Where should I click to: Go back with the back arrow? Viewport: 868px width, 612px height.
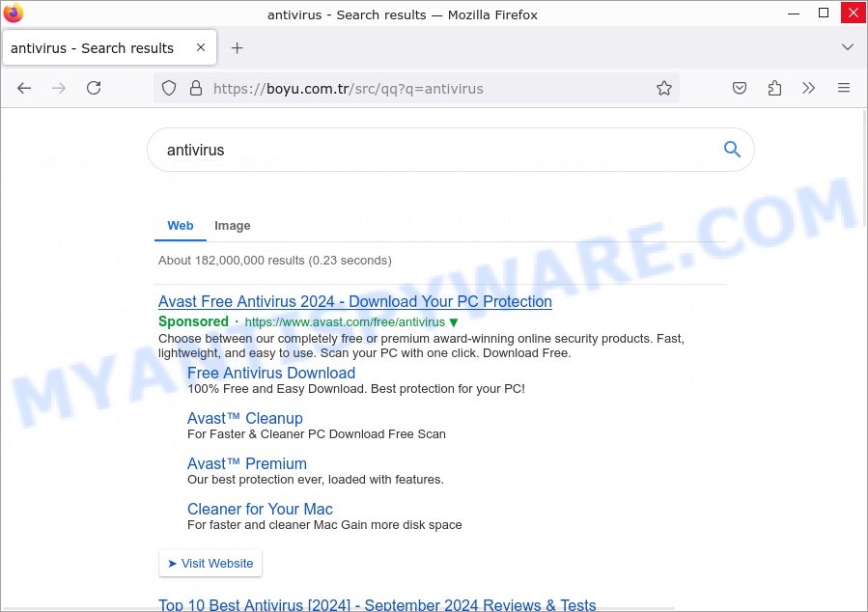pos(24,88)
